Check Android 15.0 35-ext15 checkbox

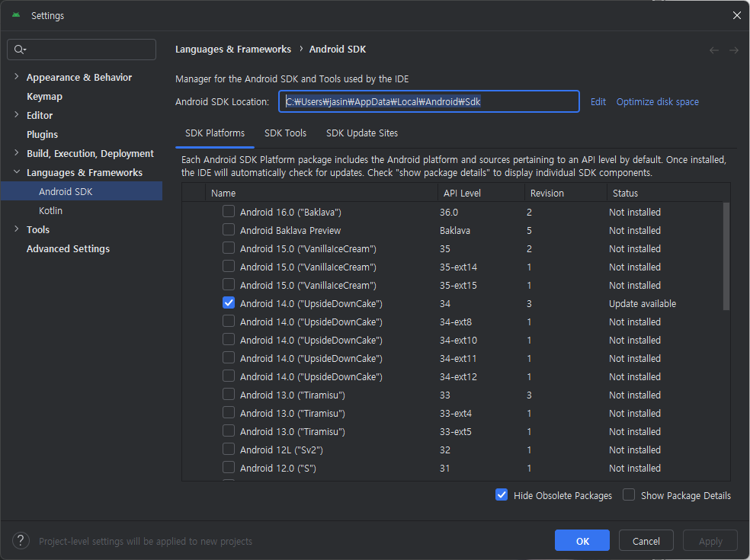229,284
